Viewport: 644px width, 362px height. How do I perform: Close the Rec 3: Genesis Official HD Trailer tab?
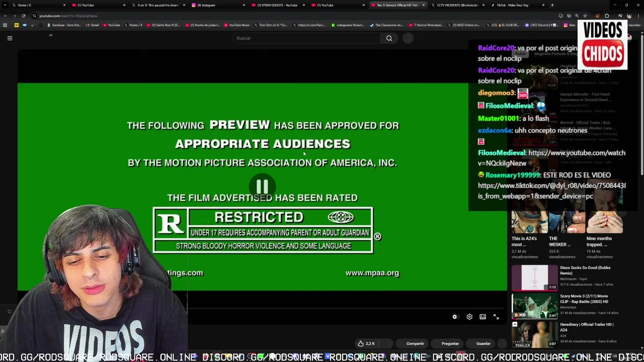pyautogui.click(x=424, y=5)
